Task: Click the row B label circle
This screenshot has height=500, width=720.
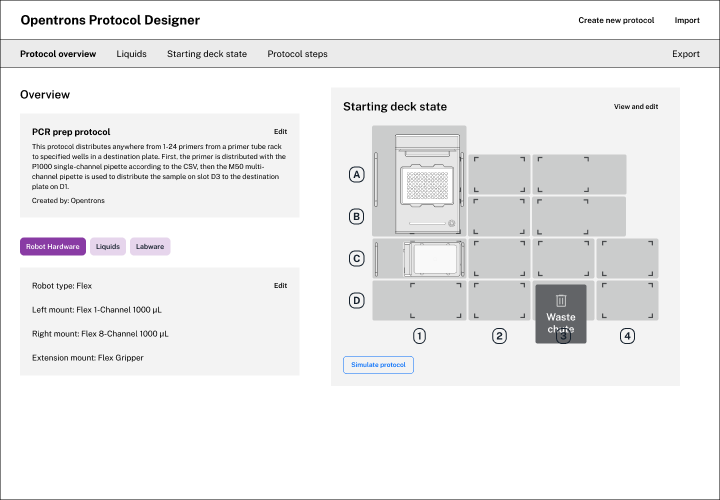Action: (x=357, y=216)
